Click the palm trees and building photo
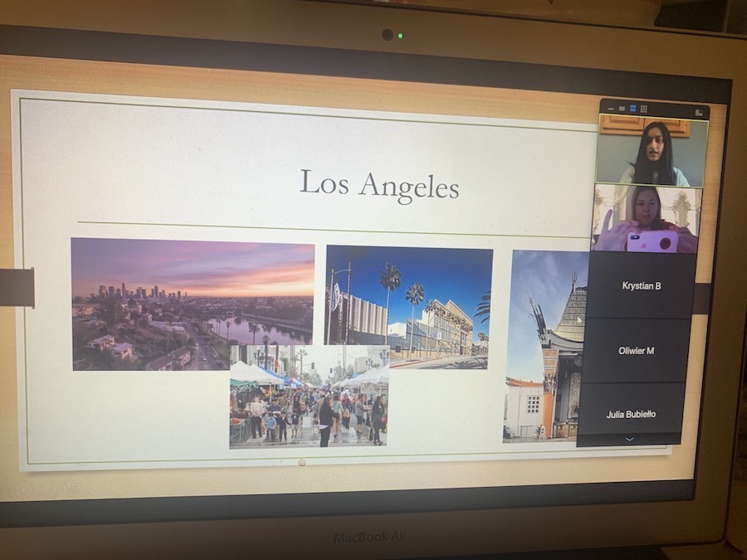Viewport: 747px width, 560px height. (x=408, y=305)
